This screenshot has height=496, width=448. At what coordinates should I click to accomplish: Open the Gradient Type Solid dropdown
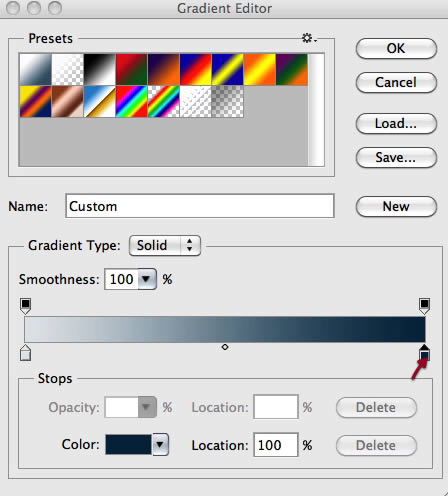pos(165,246)
